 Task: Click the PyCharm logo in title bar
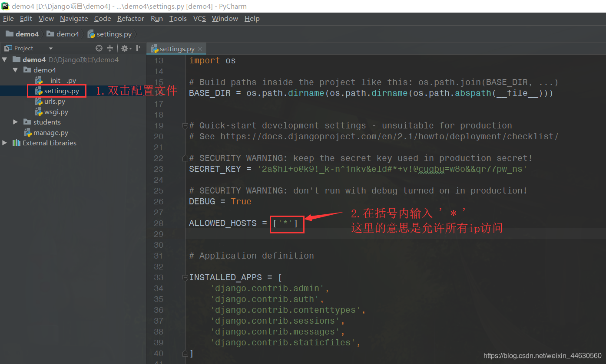[5, 6]
